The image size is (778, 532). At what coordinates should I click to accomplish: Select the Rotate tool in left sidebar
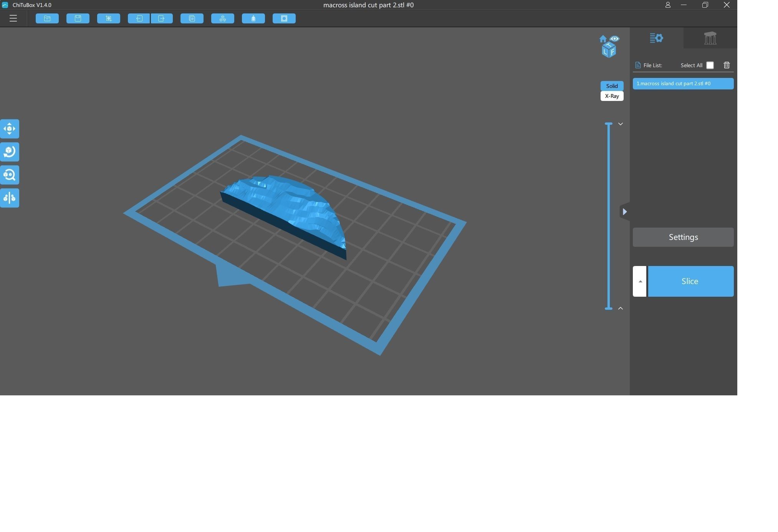10,152
